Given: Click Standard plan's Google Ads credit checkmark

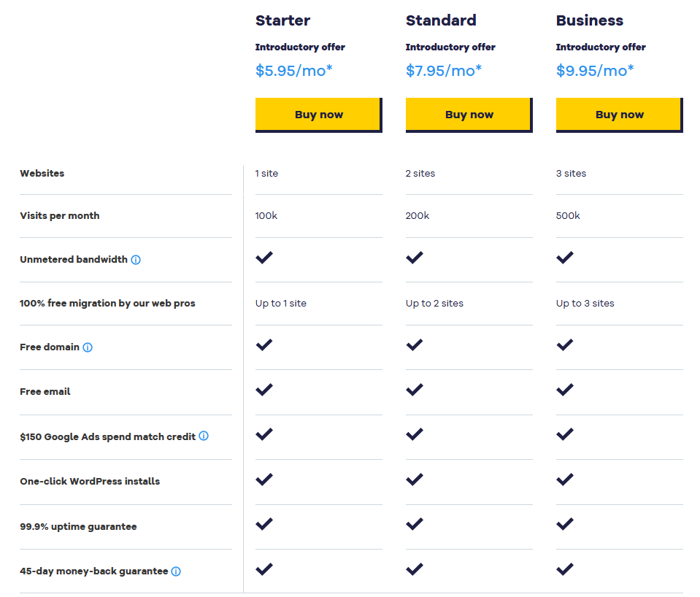Looking at the screenshot, I should tap(415, 434).
